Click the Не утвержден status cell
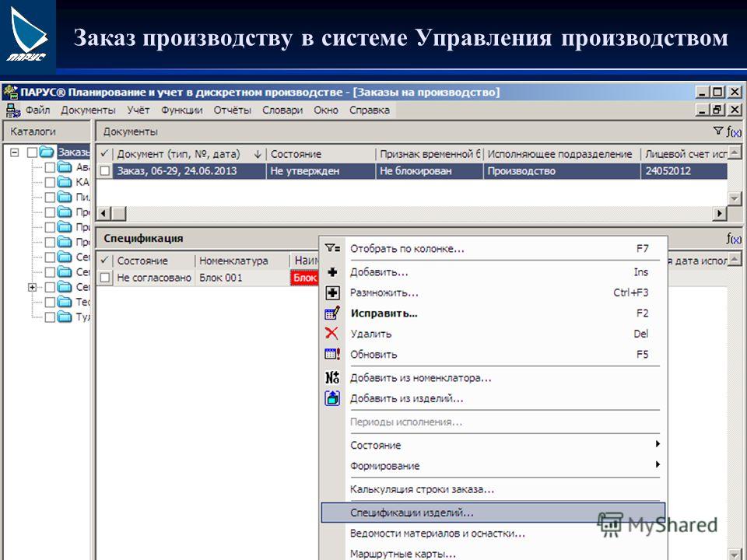Viewport: 747px width, 560px height. [x=321, y=171]
